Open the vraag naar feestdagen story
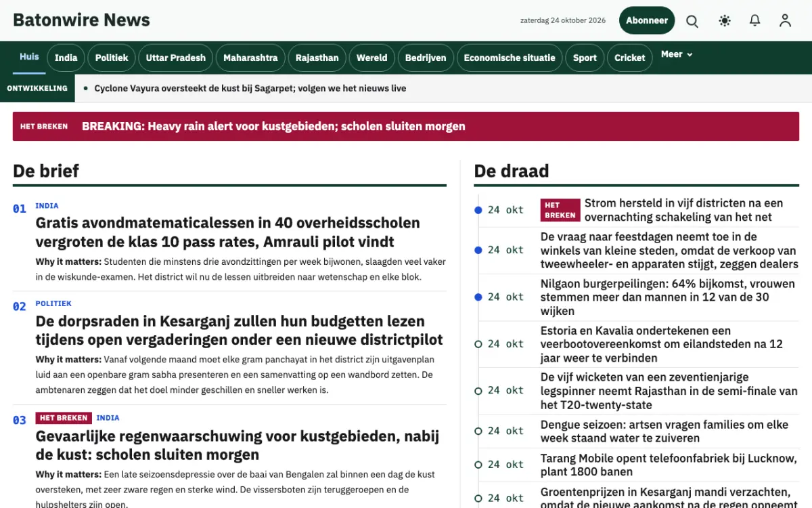The height and width of the screenshot is (508, 812). click(x=669, y=251)
